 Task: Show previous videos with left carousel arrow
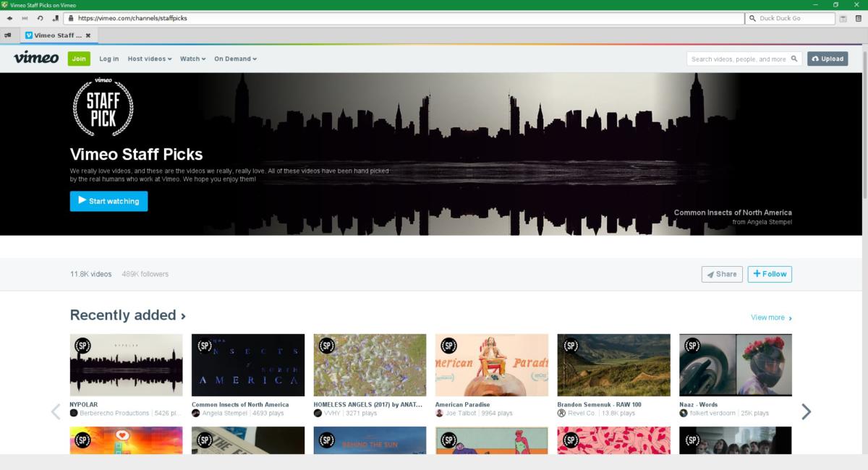[56, 411]
